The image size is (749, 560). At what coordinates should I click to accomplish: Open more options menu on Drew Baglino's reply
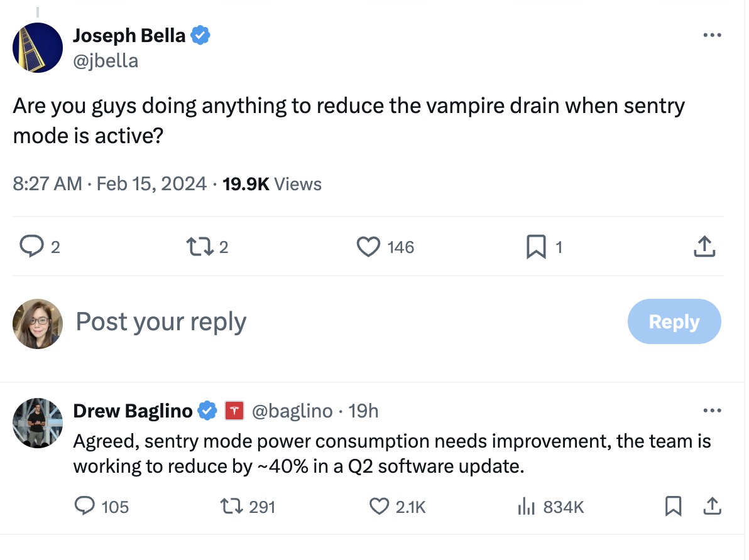point(712,411)
